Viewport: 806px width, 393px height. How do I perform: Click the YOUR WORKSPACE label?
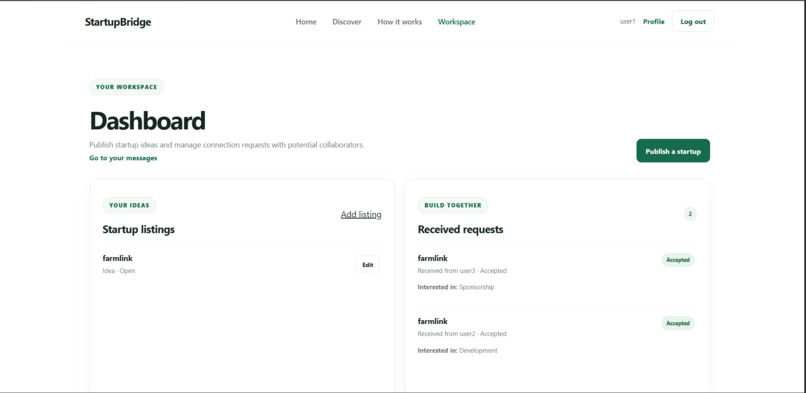point(126,87)
